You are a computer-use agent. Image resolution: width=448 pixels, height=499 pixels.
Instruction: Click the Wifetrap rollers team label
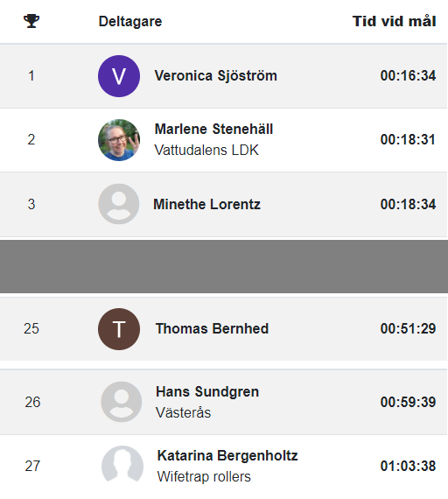tap(204, 476)
